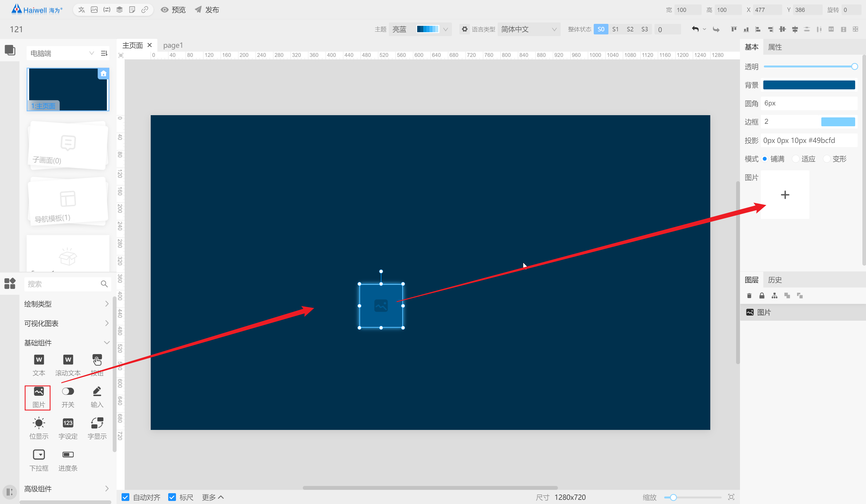The image size is (866, 504).
Task: Delete layer with trash icon
Action: click(749, 296)
